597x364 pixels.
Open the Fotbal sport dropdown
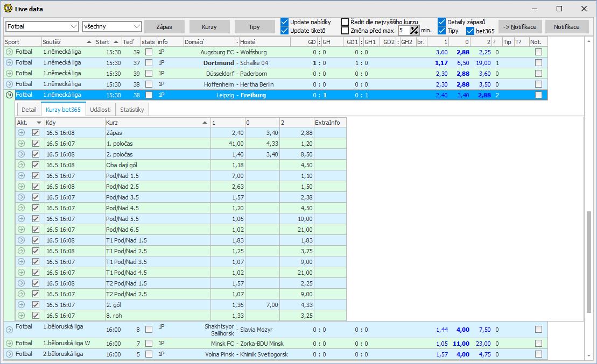click(x=74, y=26)
